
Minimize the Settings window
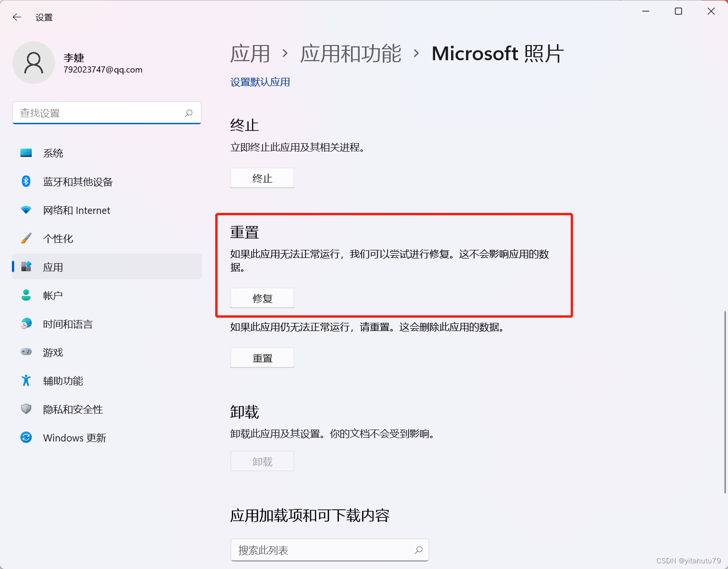[x=646, y=11]
